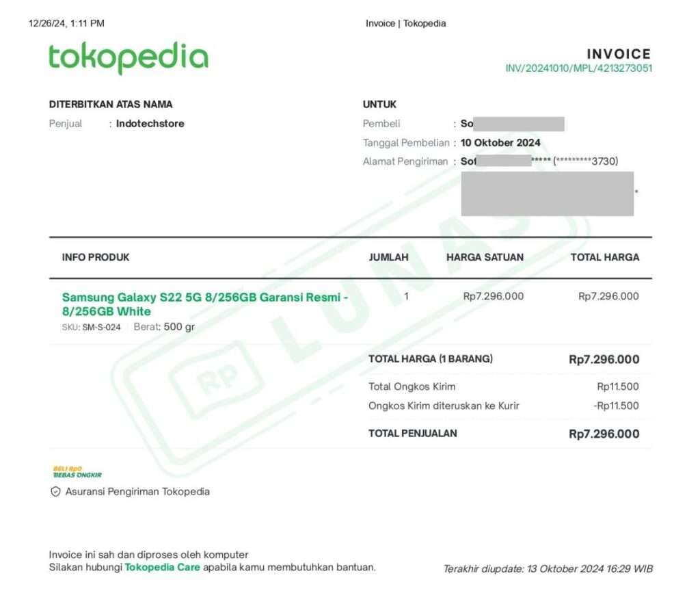
Task: Click the Tokopedia logo
Action: (127, 57)
